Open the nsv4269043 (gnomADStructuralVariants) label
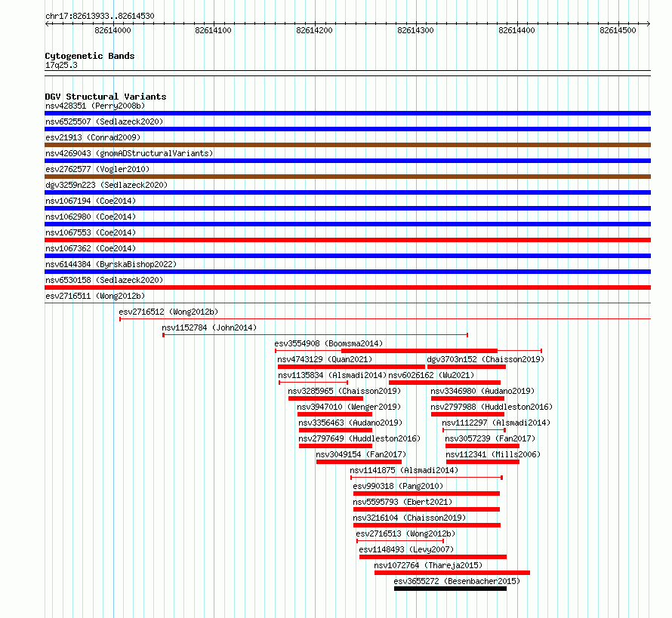672x618 pixels. (129, 153)
